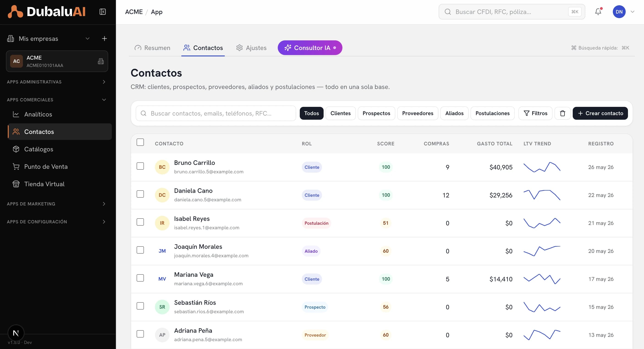Click App breadcrumb link
Screen dimensions: 644x349
pyautogui.click(x=157, y=12)
